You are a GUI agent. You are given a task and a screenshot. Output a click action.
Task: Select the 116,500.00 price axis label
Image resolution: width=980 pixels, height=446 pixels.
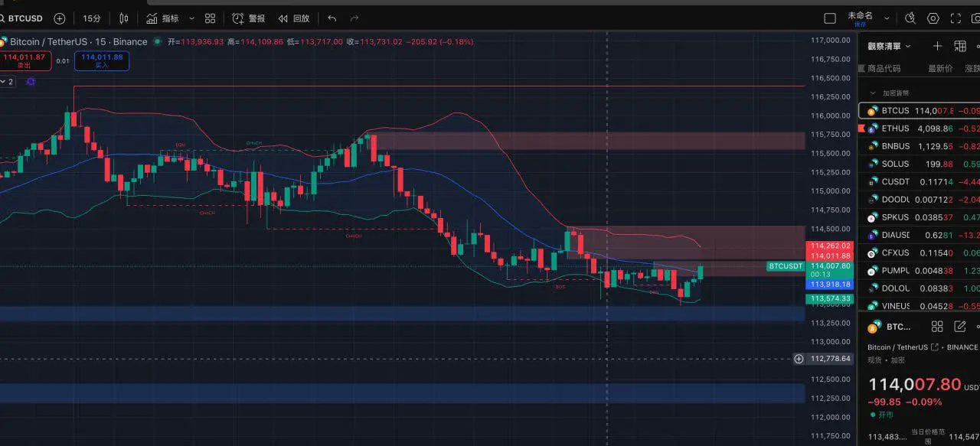(831, 78)
